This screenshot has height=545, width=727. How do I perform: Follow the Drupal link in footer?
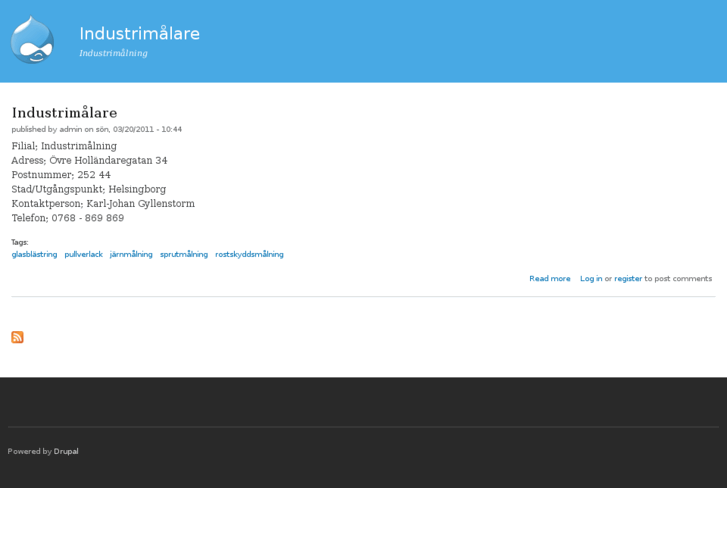[66, 451]
